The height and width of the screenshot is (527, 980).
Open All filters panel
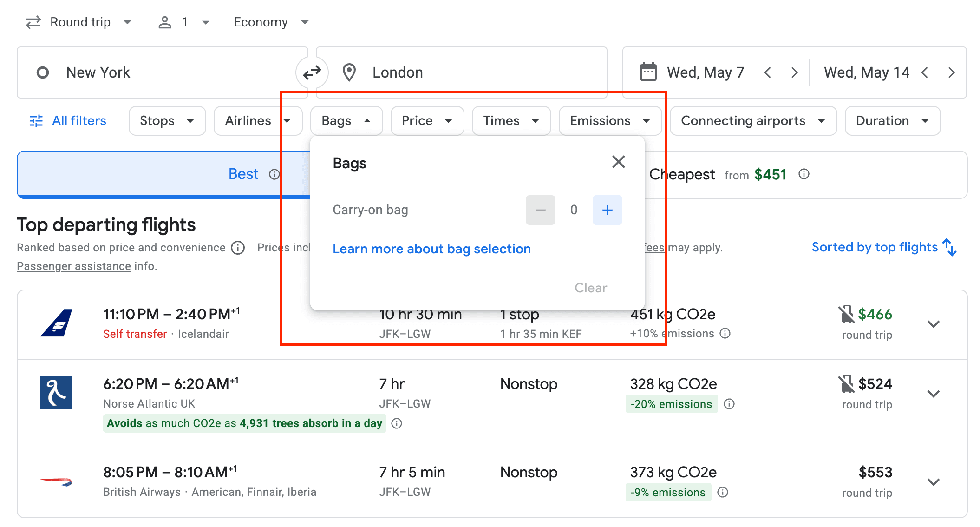point(68,121)
